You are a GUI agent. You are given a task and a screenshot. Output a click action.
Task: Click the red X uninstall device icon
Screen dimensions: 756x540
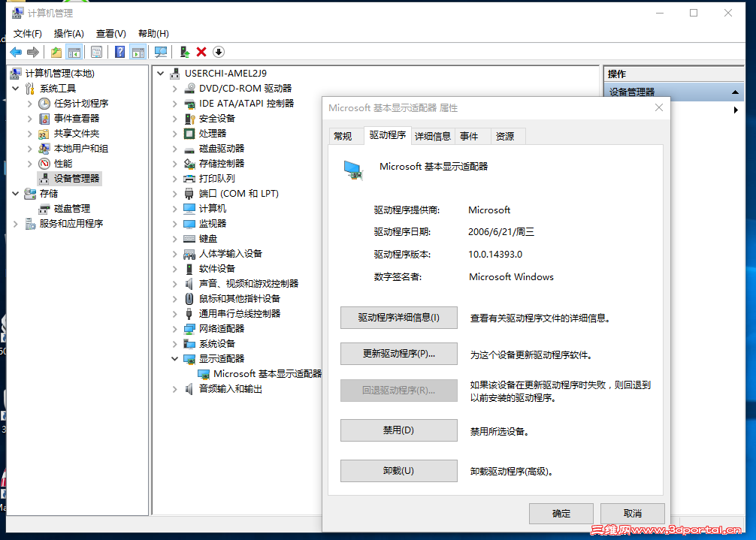201,51
